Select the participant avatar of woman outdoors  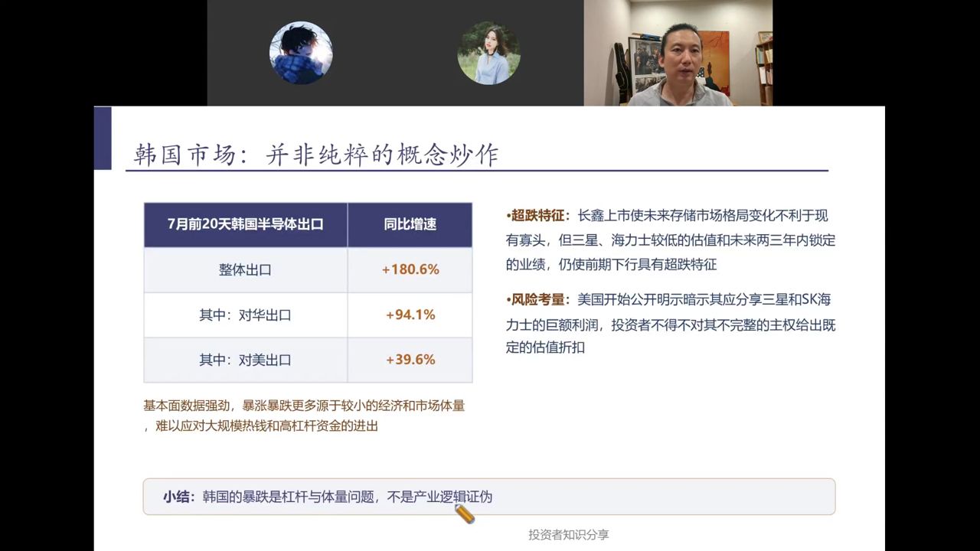click(x=488, y=53)
